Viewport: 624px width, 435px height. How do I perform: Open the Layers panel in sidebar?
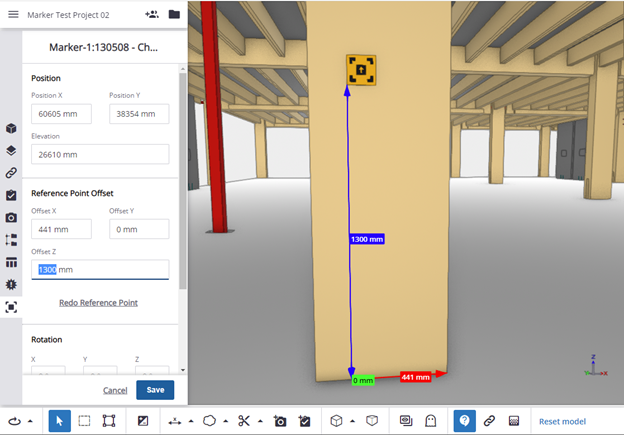(x=11, y=151)
